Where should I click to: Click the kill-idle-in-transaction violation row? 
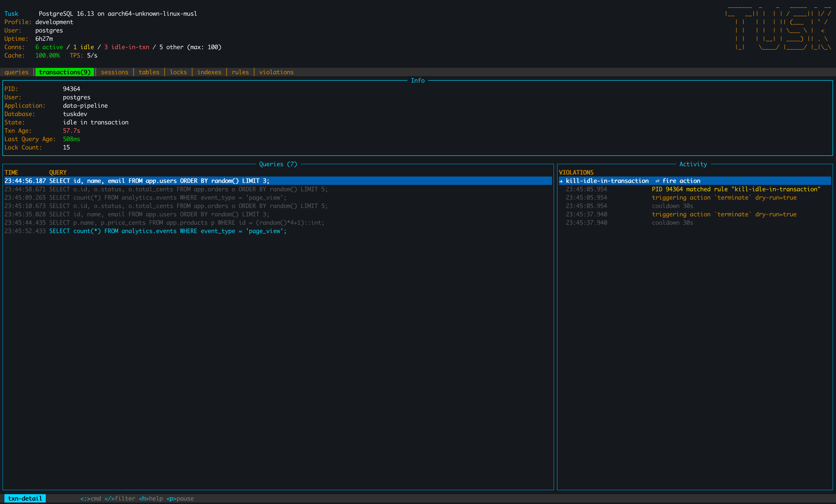pos(695,181)
